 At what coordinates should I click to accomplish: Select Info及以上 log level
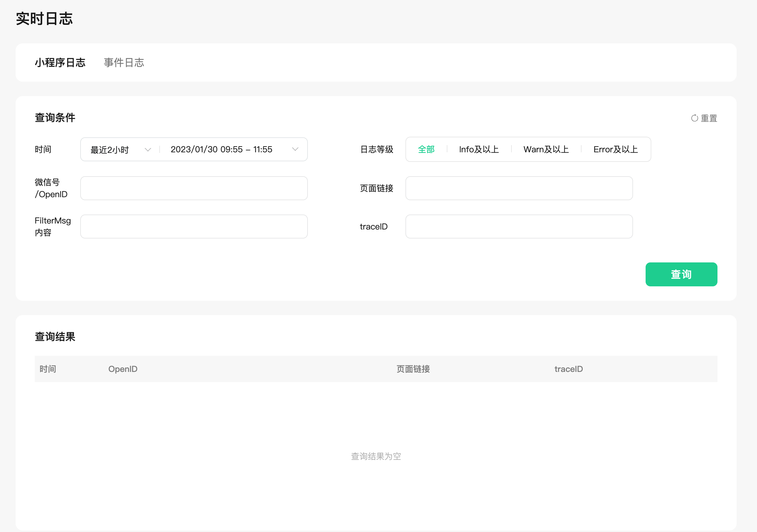coord(479,149)
